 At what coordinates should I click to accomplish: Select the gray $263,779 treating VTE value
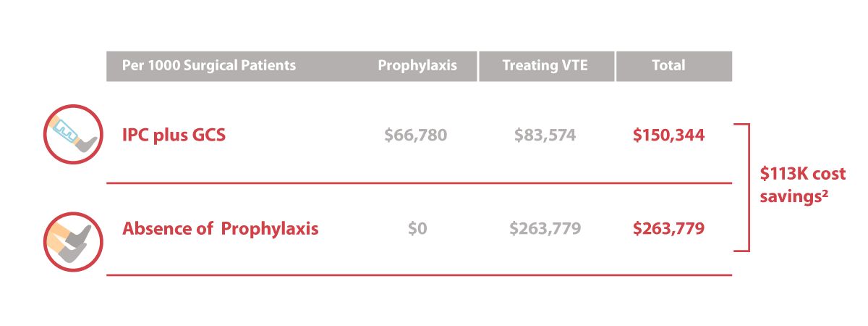545,229
